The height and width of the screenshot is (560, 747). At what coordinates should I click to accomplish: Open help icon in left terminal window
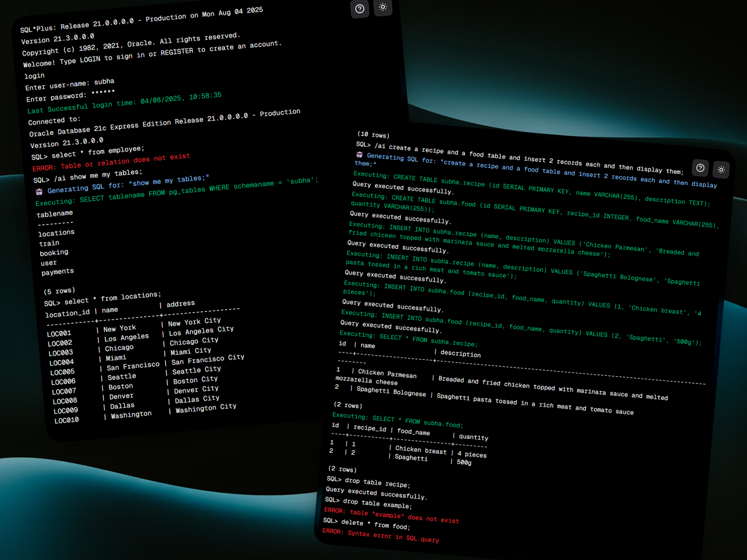click(x=359, y=9)
